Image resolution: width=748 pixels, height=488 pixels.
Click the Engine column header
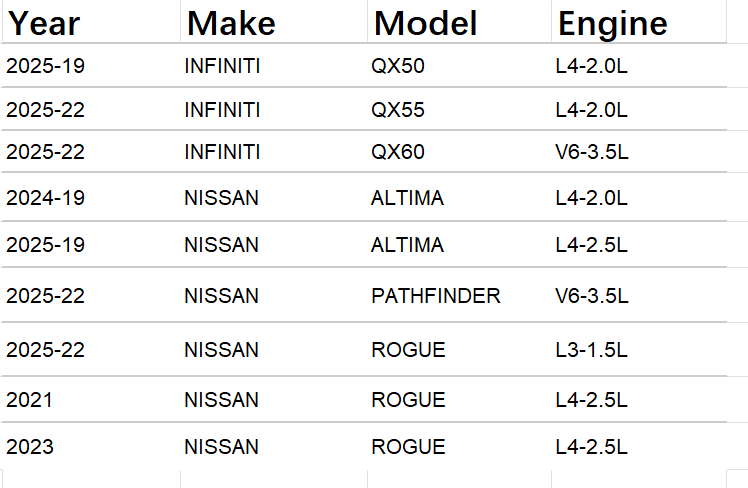[612, 22]
